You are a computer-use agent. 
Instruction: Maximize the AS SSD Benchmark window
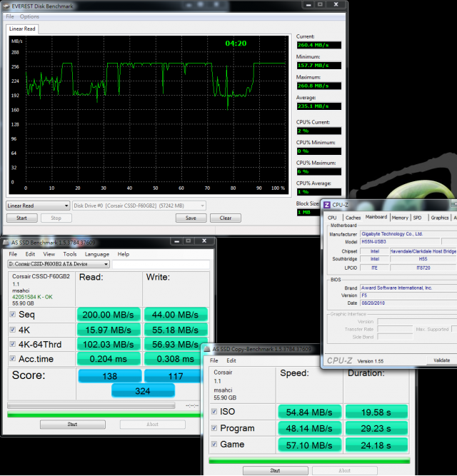(x=189, y=241)
